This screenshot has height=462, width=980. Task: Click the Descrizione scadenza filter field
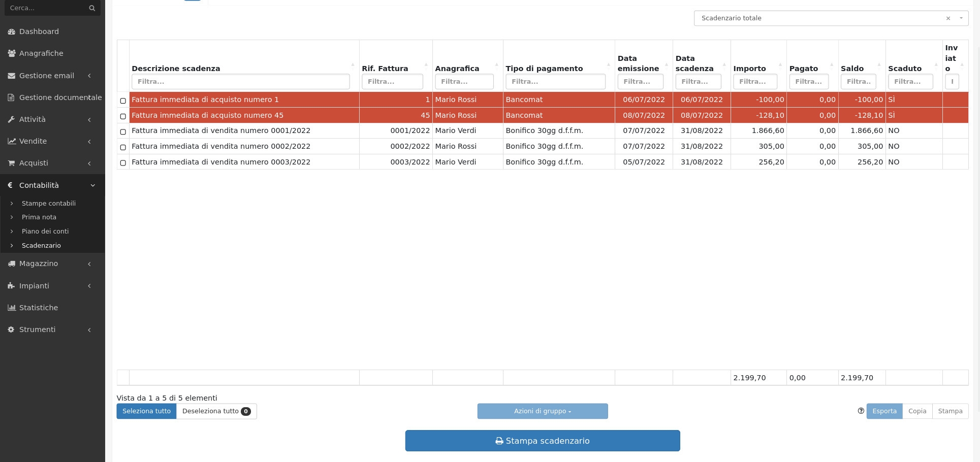click(x=240, y=82)
